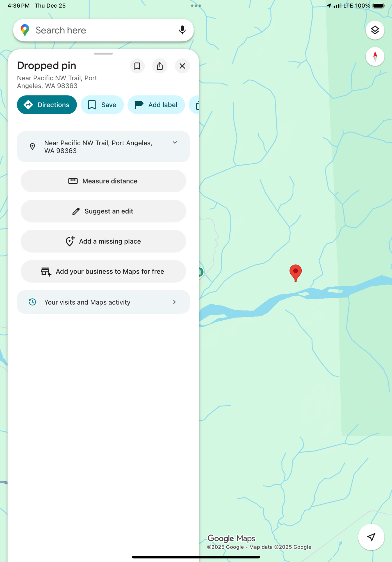The width and height of the screenshot is (392, 562).
Task: Tap the compass north indicator
Action: (375, 56)
